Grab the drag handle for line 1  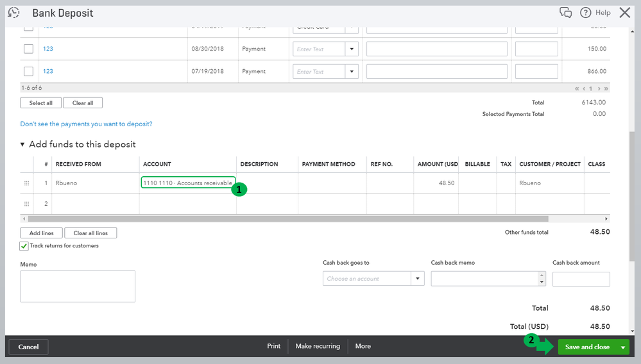coord(26,183)
